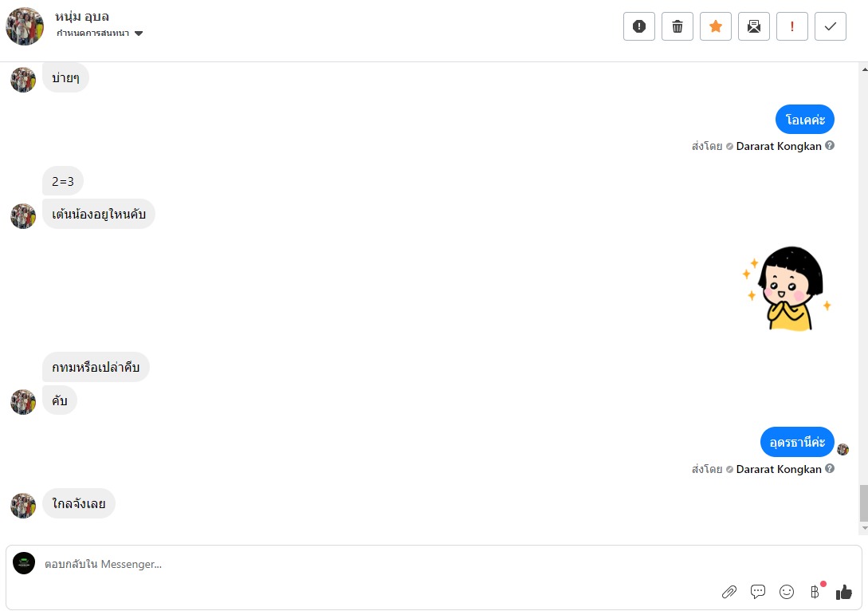Mark conversation as spam with octagon icon
The height and width of the screenshot is (611, 868).
pos(639,26)
